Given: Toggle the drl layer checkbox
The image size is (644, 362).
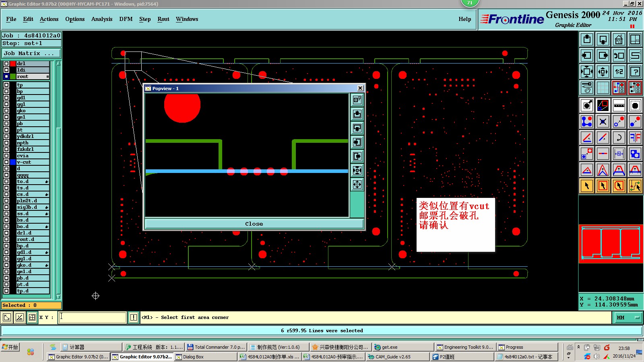Looking at the screenshot, I should [x=6, y=64].
